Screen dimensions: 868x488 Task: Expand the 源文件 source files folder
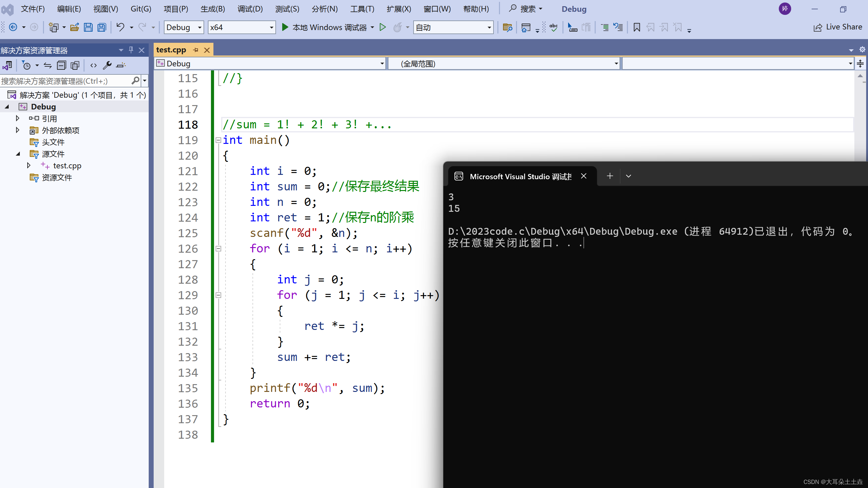[x=18, y=154]
